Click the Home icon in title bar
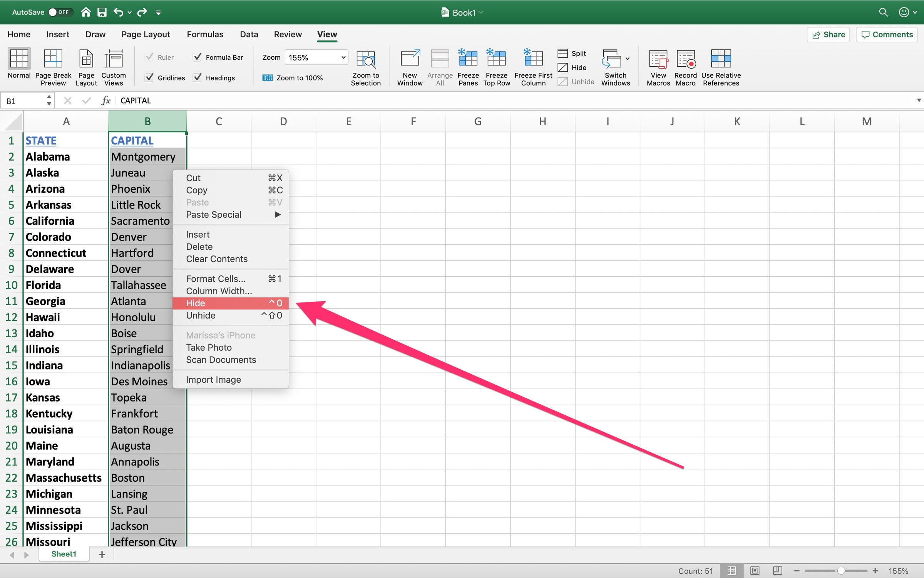The width and height of the screenshot is (924, 578). click(86, 12)
